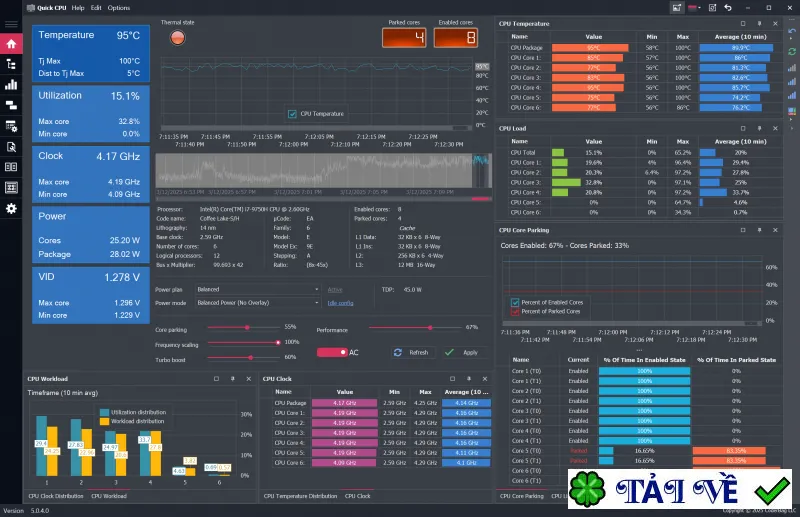Click the red Thermal state indicator
This screenshot has height=517, width=800.
pos(178,37)
